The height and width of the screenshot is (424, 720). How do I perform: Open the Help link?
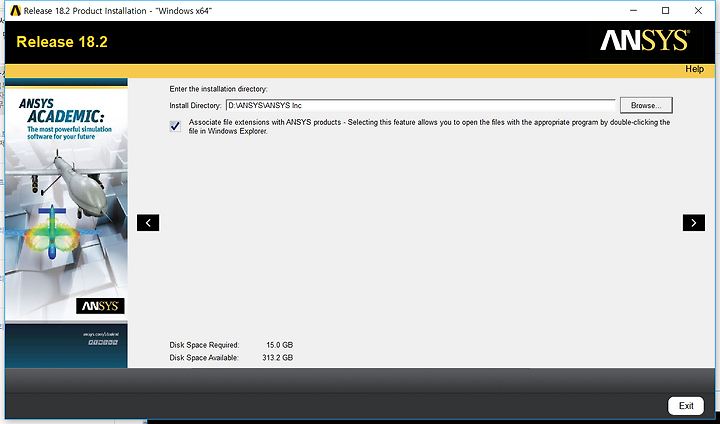[694, 69]
